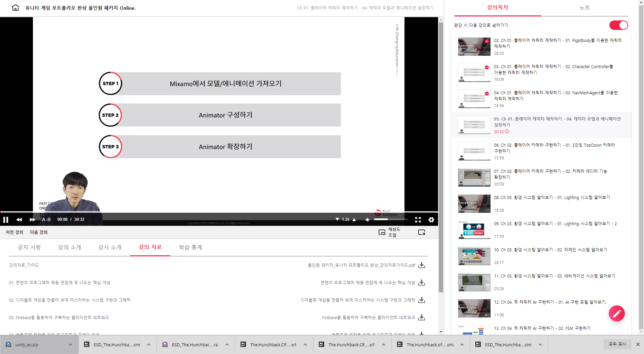Open ESD_The.Hunchbac....ra options chevron
644x354 pixels.
[227, 345]
